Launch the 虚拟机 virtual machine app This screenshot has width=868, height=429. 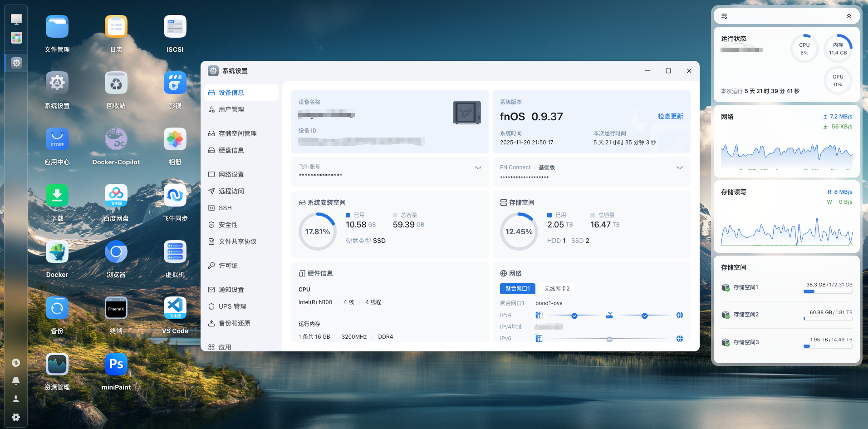pyautogui.click(x=175, y=252)
